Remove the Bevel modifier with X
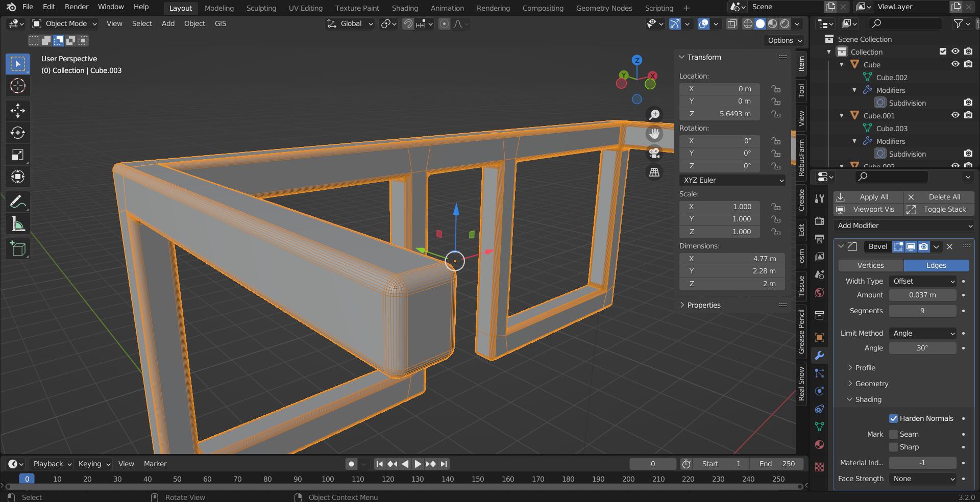Image resolution: width=980 pixels, height=502 pixels. click(x=949, y=246)
